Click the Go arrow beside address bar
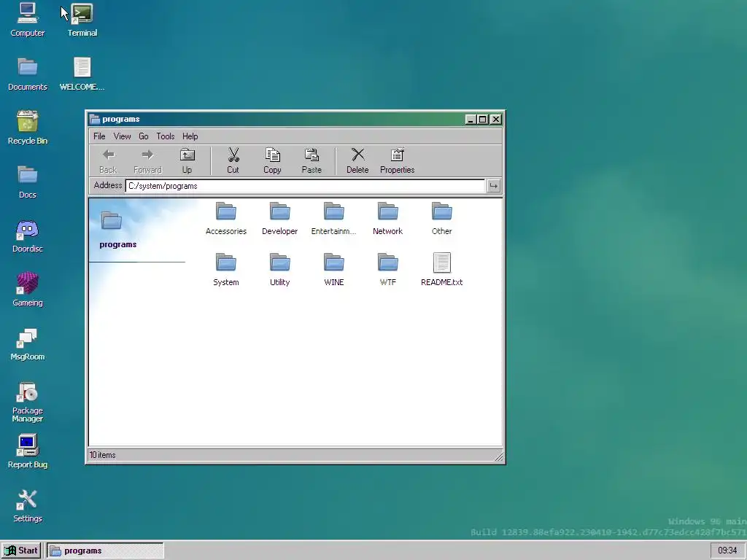This screenshot has height=560, width=747. (493, 186)
